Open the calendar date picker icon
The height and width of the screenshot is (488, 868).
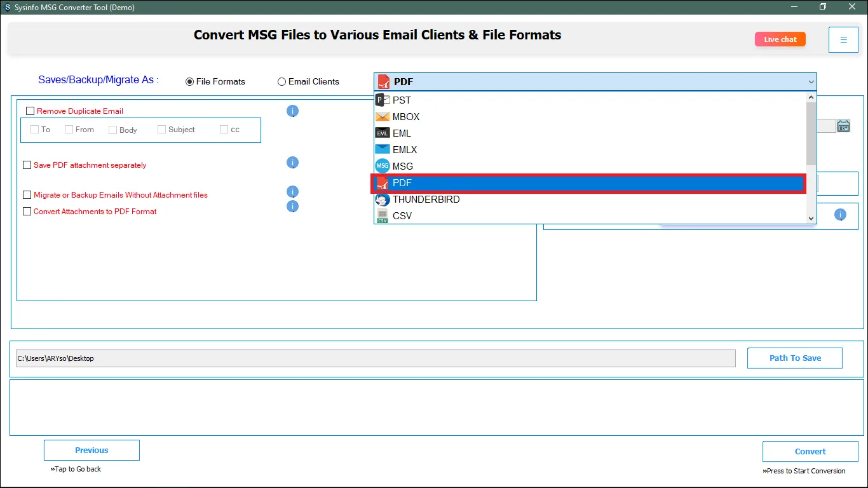pos(843,126)
